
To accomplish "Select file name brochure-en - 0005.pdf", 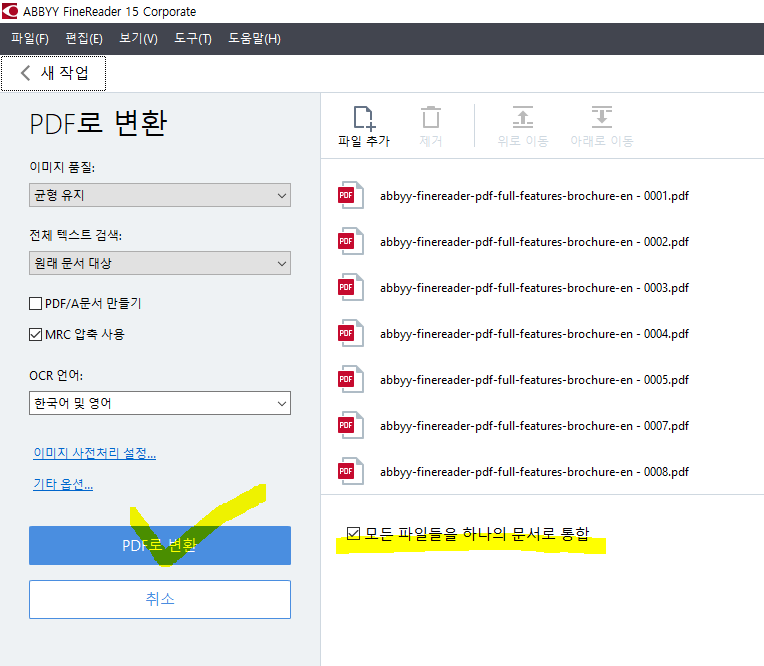I will tap(535, 380).
